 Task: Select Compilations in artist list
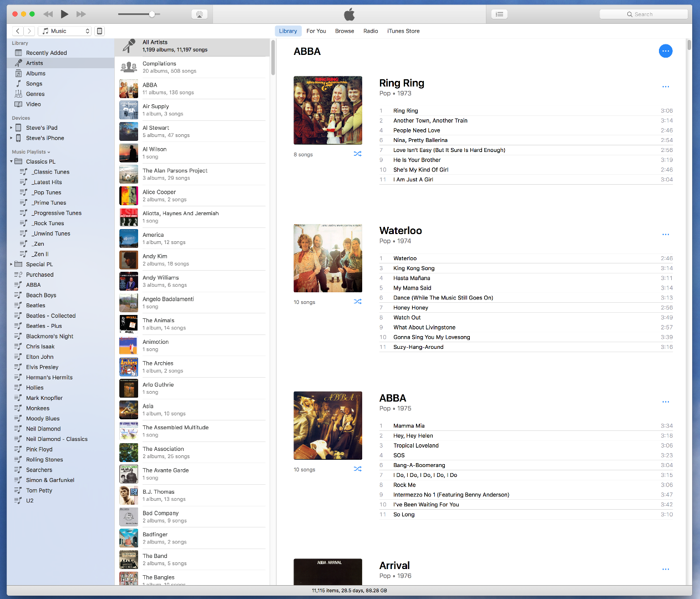coord(192,67)
